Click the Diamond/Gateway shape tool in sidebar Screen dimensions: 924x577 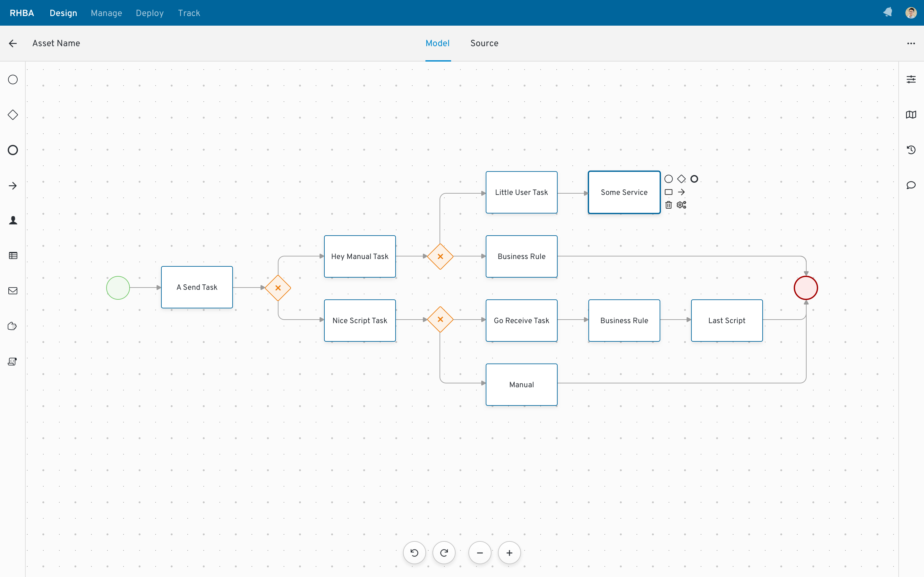pos(13,114)
